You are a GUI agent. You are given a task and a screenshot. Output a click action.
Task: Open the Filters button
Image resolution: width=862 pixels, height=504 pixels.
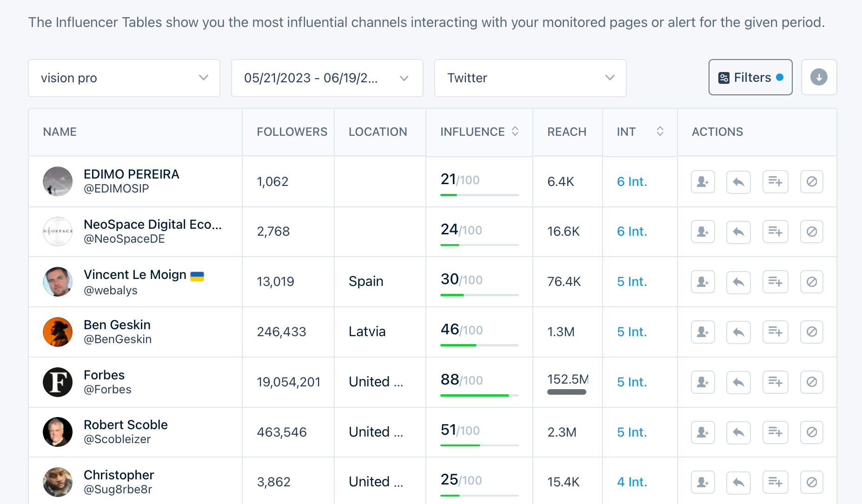pyautogui.click(x=750, y=77)
